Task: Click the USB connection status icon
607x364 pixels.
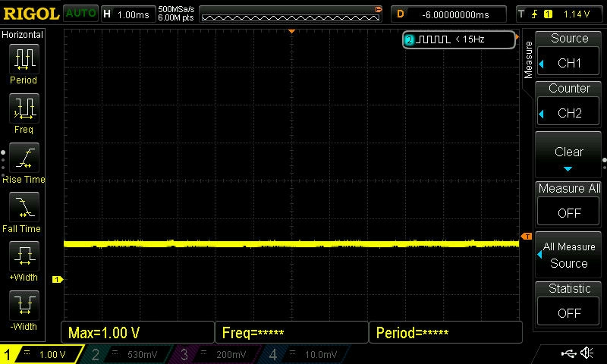Action: coord(568,353)
